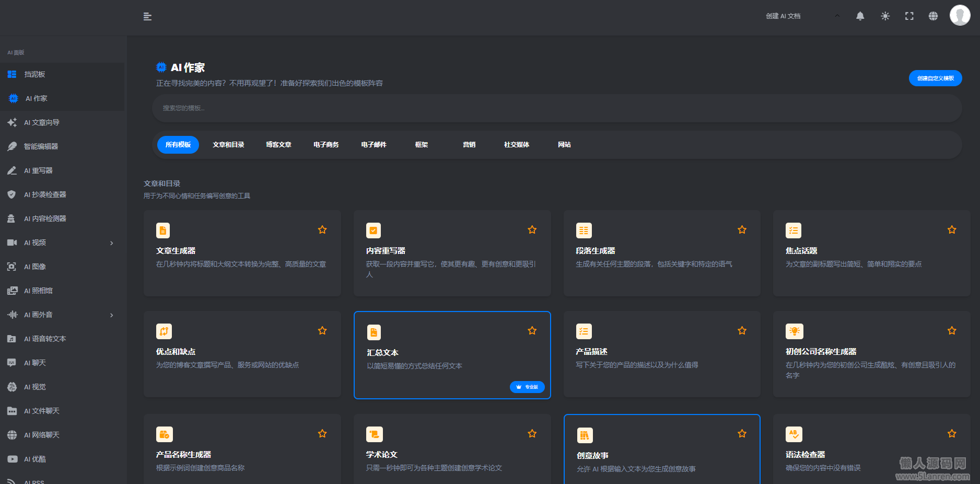
Task: Open the user profile avatar
Action: coord(960,16)
